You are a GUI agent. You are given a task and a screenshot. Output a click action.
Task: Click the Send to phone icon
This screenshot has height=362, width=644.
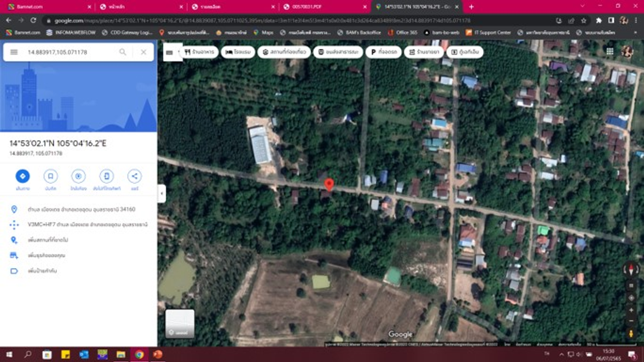(x=106, y=176)
